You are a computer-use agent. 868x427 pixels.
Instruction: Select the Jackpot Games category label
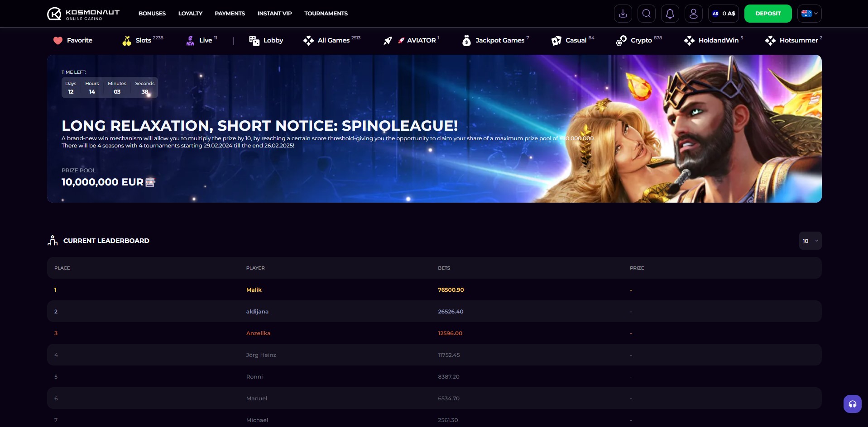point(500,40)
